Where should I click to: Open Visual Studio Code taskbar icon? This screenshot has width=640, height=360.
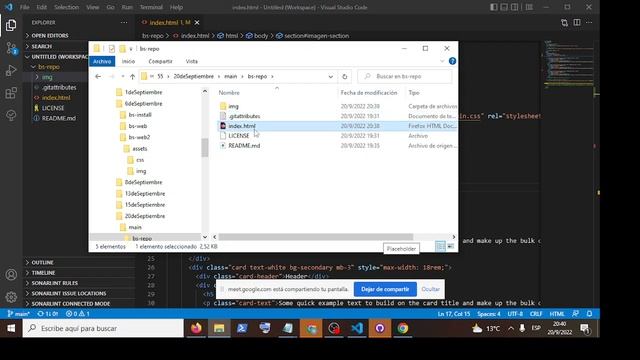357,328
